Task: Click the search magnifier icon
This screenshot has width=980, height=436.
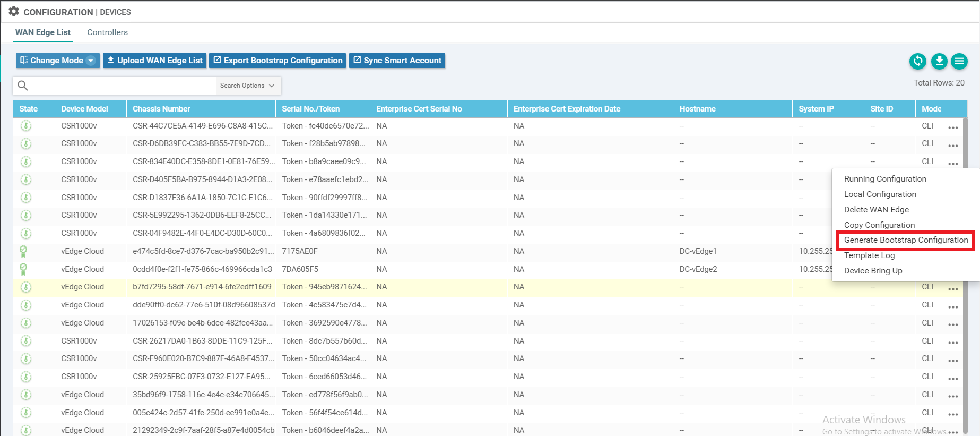Action: pos(23,86)
